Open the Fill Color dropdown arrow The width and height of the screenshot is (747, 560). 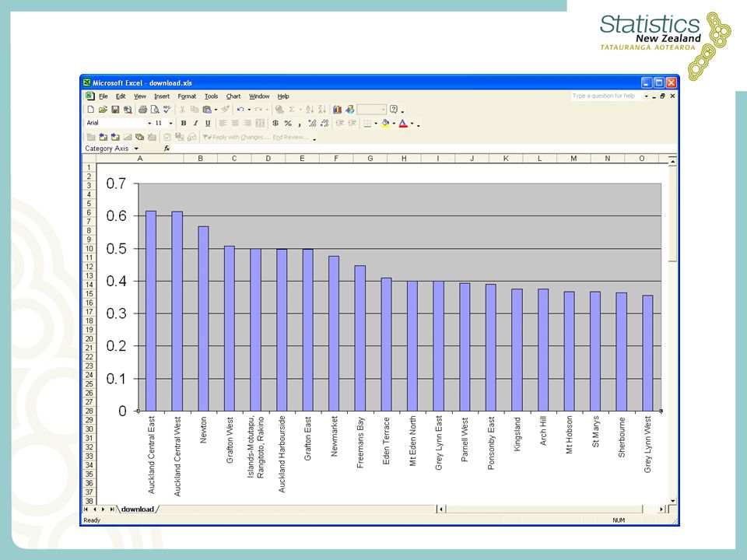[x=394, y=124]
